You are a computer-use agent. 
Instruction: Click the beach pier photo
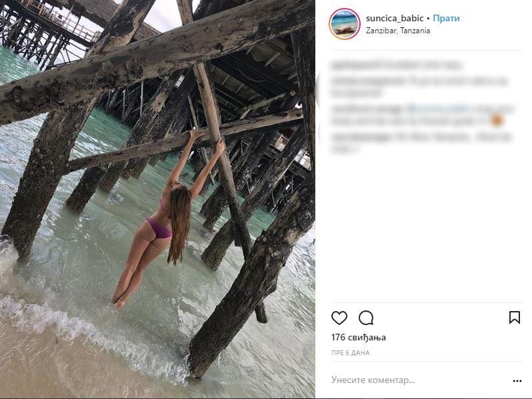tap(157, 199)
